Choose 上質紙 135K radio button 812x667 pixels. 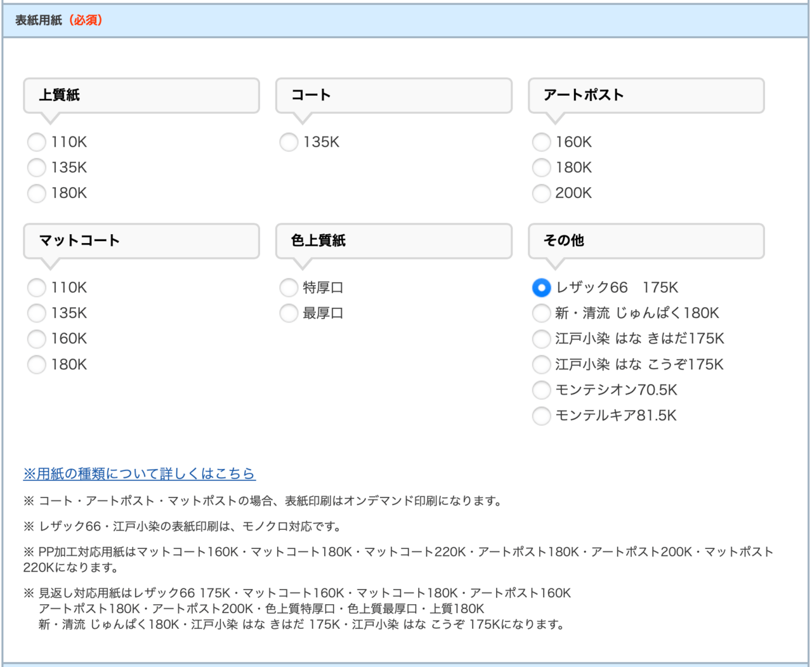coord(37,168)
